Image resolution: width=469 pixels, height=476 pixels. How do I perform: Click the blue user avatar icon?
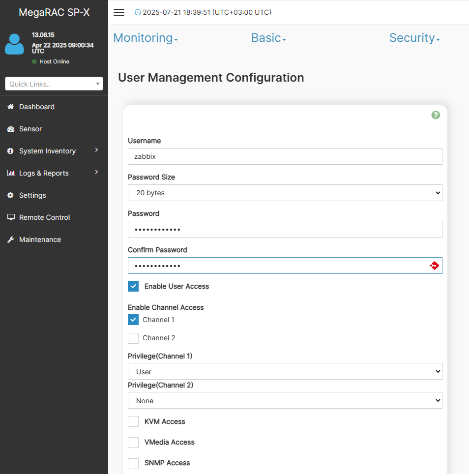coord(14,44)
